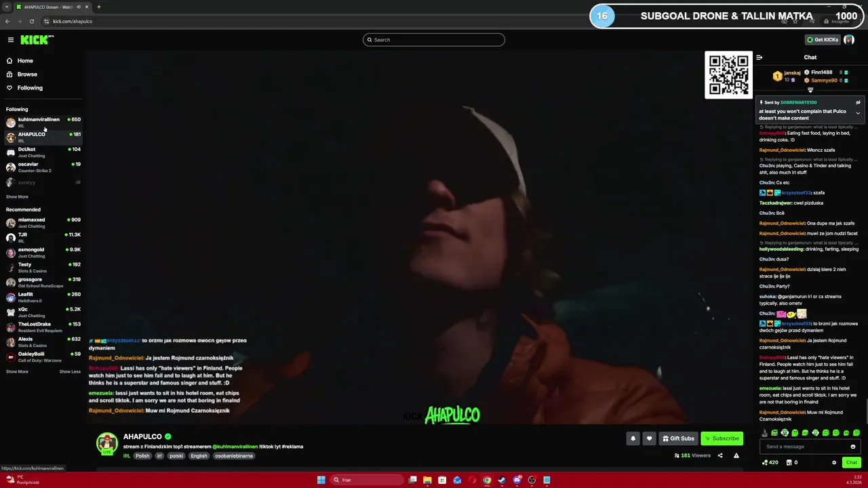The width and height of the screenshot is (868, 488).
Task: Open asmongold recommended channel
Action: click(x=43, y=252)
